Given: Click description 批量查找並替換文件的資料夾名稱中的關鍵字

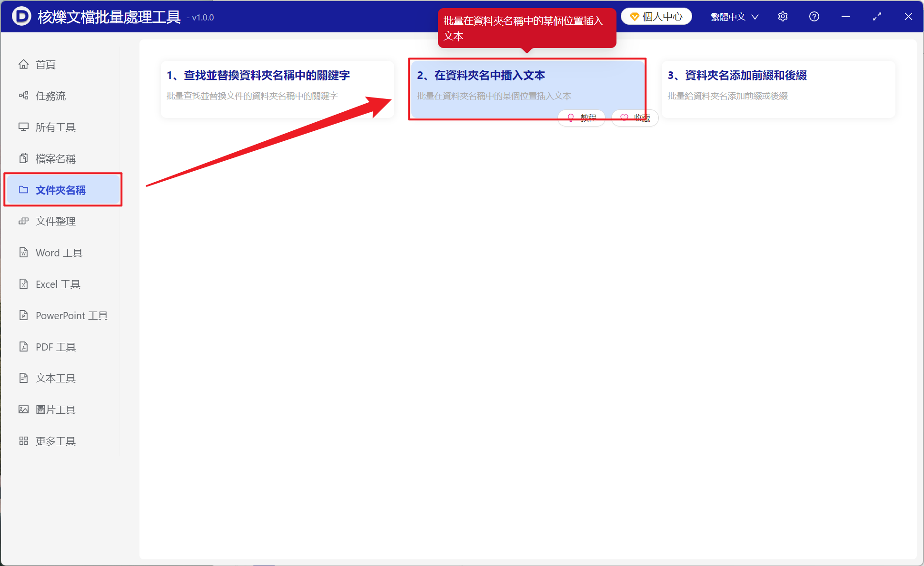Looking at the screenshot, I should (x=252, y=96).
